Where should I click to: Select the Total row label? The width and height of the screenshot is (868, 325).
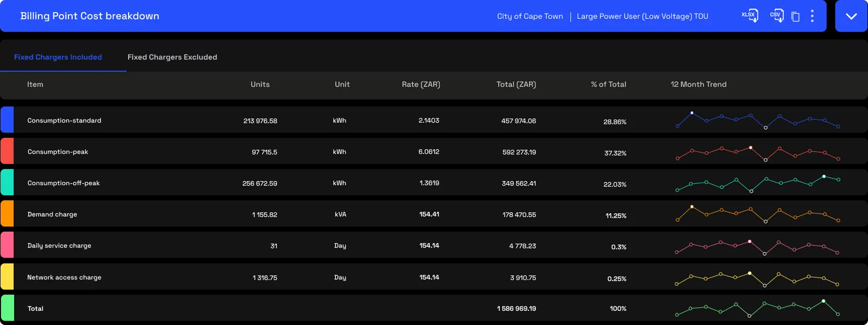(35, 309)
